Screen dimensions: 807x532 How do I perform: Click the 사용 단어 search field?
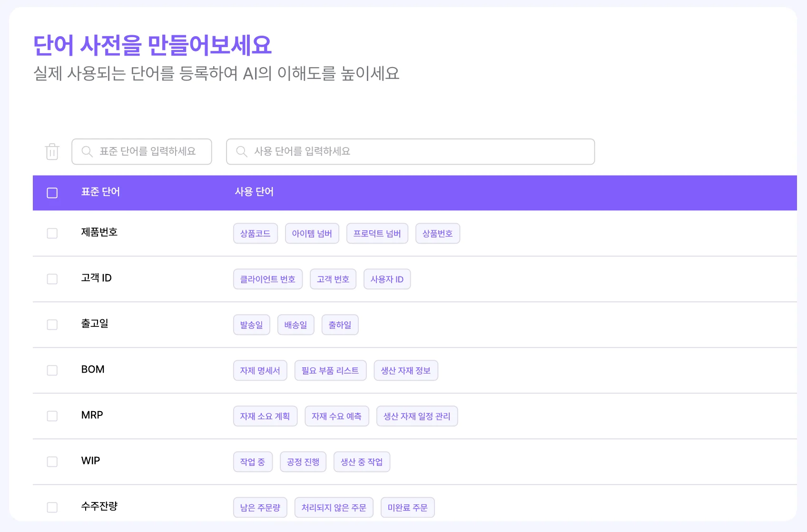[x=410, y=152]
